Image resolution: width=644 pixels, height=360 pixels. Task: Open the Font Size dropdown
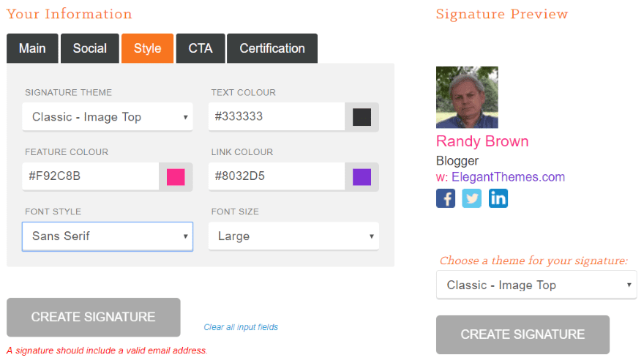point(293,236)
